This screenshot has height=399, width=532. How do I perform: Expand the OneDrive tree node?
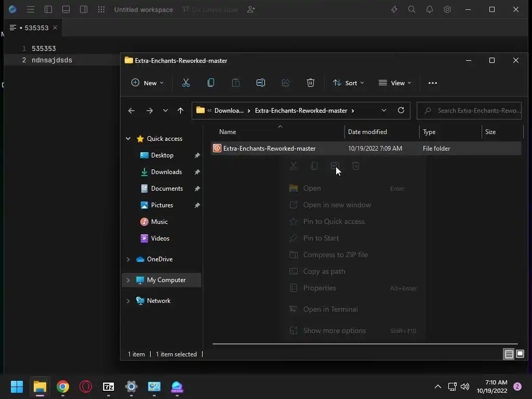(128, 259)
